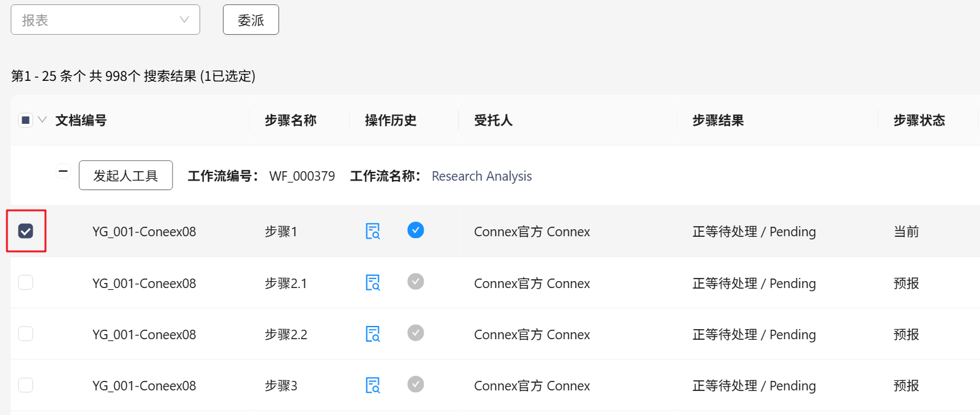Click gray checkmark status icon for 步骤3
Viewport: 980px width, 415px height.
(415, 384)
